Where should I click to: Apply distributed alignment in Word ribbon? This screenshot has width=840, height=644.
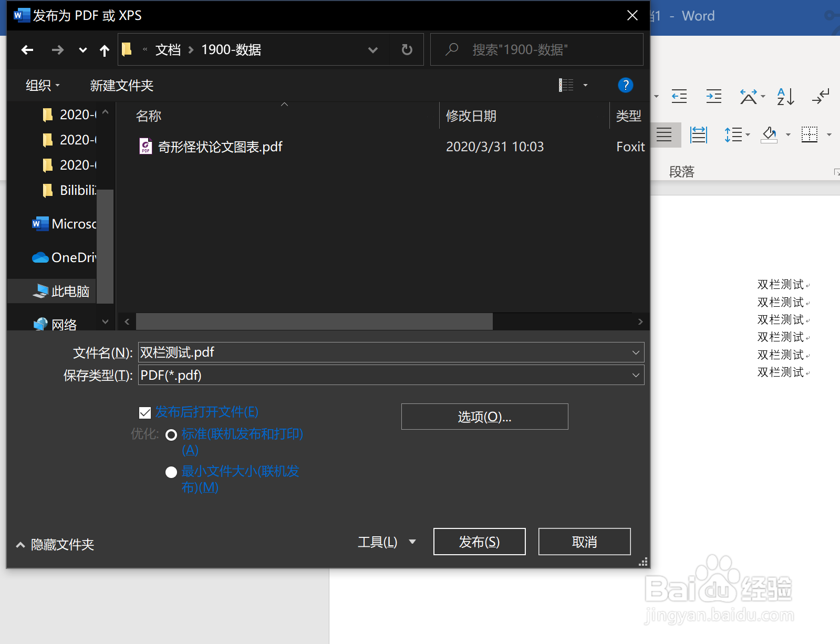[x=699, y=134]
